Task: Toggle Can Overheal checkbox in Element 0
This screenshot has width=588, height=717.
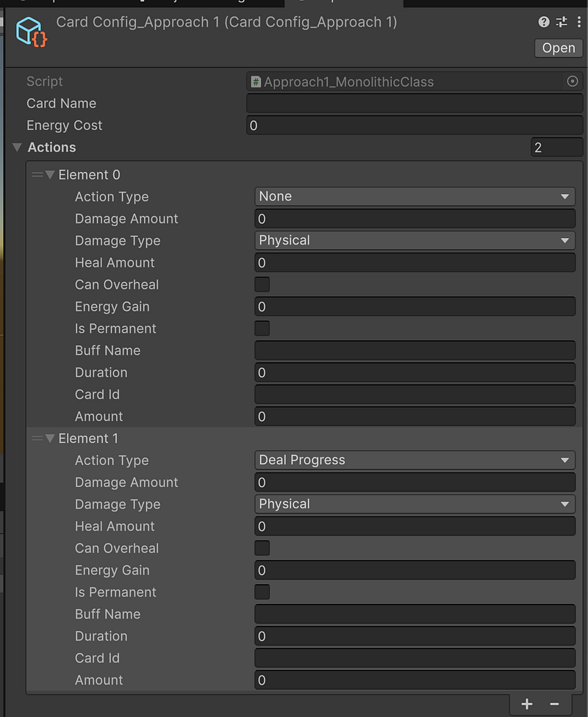Action: (x=262, y=284)
